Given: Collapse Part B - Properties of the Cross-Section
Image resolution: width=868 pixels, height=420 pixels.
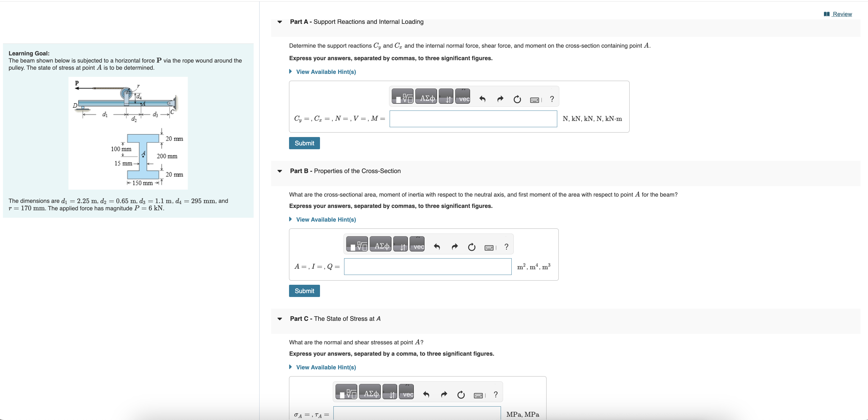Looking at the screenshot, I should (x=280, y=171).
